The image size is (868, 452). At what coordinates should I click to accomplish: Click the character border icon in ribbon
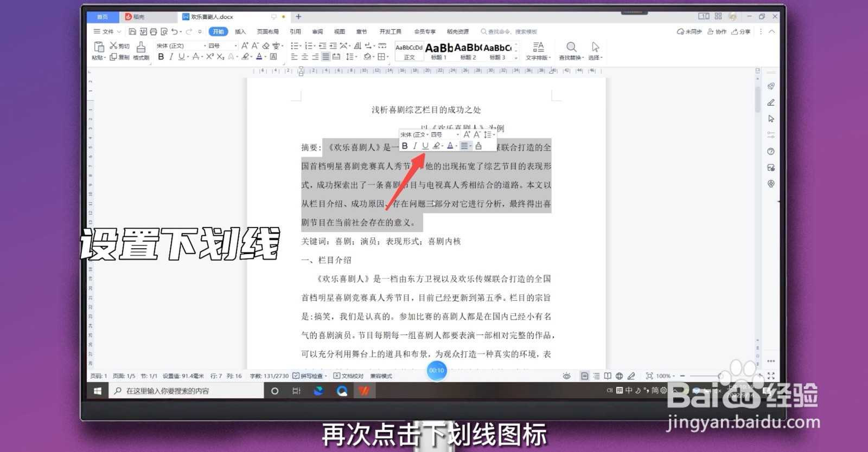273,56
